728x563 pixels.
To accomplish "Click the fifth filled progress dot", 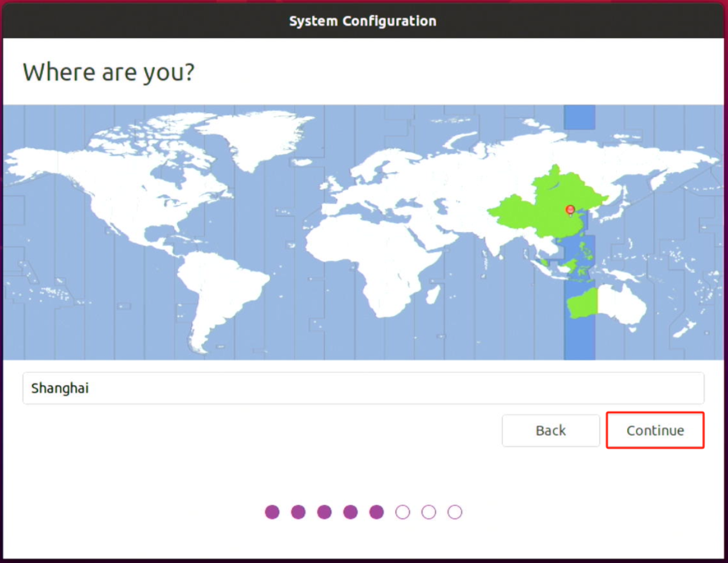I will pyautogui.click(x=377, y=512).
